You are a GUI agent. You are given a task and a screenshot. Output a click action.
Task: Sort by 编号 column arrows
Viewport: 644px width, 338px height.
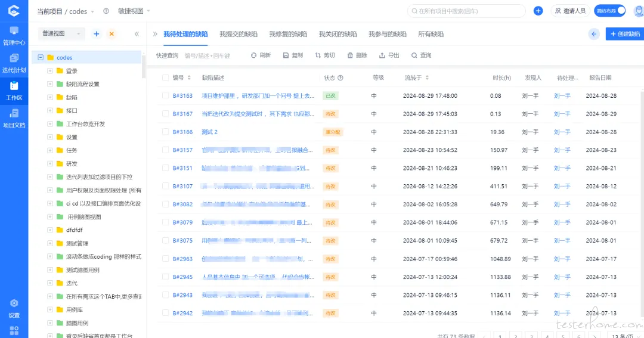[x=189, y=77]
